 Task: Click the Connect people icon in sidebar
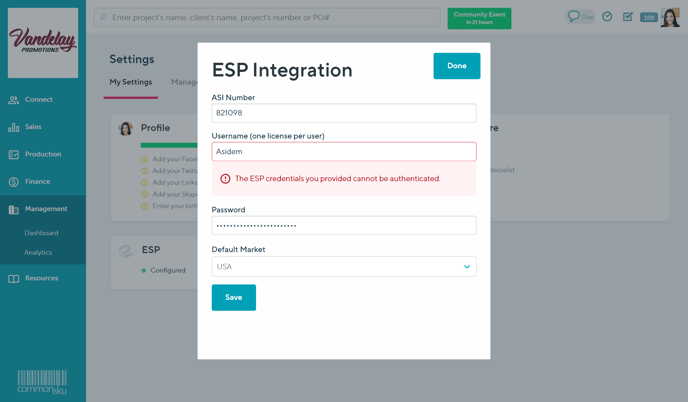14,100
